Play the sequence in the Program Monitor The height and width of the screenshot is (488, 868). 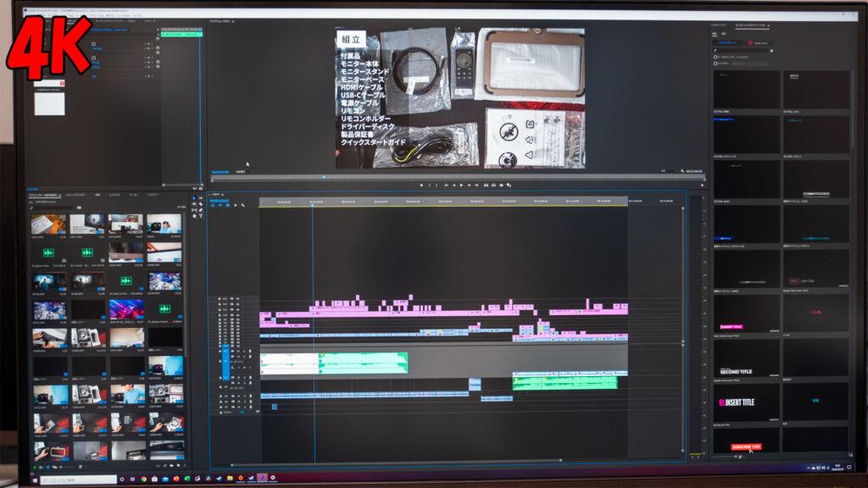click(x=461, y=186)
